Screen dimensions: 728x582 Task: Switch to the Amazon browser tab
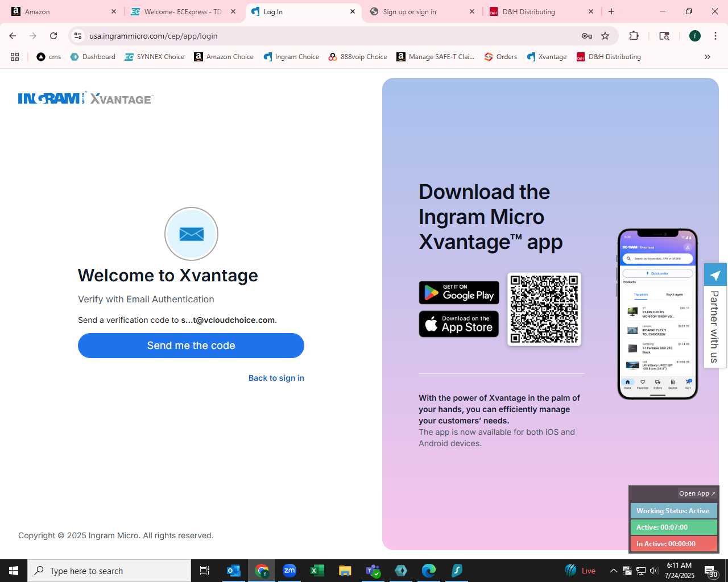point(63,11)
